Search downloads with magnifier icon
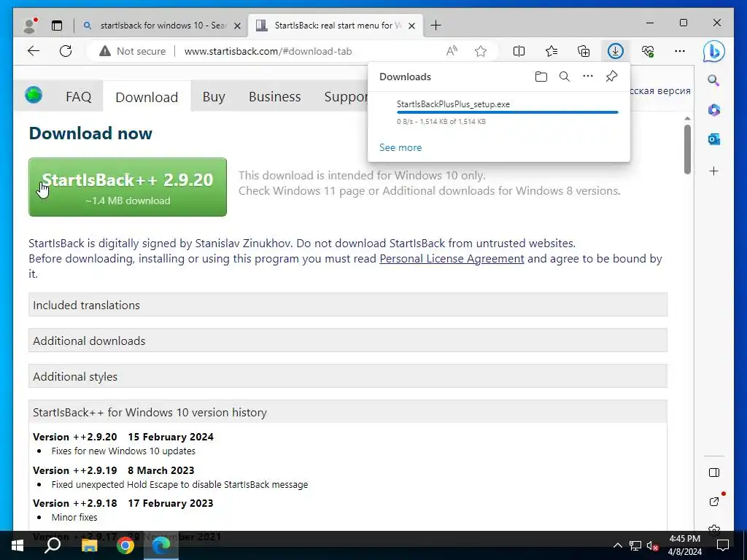Viewport: 747px width, 560px height. click(x=565, y=77)
